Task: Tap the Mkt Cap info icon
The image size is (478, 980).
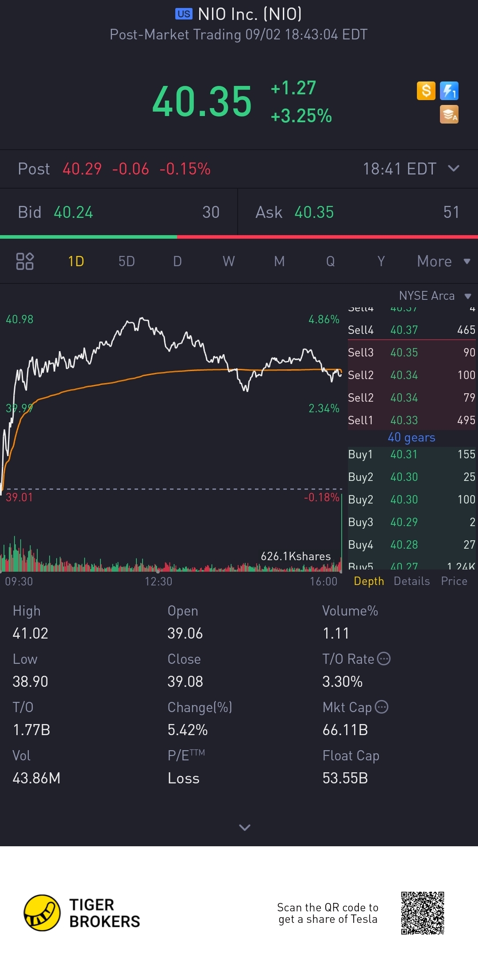Action: (x=382, y=707)
